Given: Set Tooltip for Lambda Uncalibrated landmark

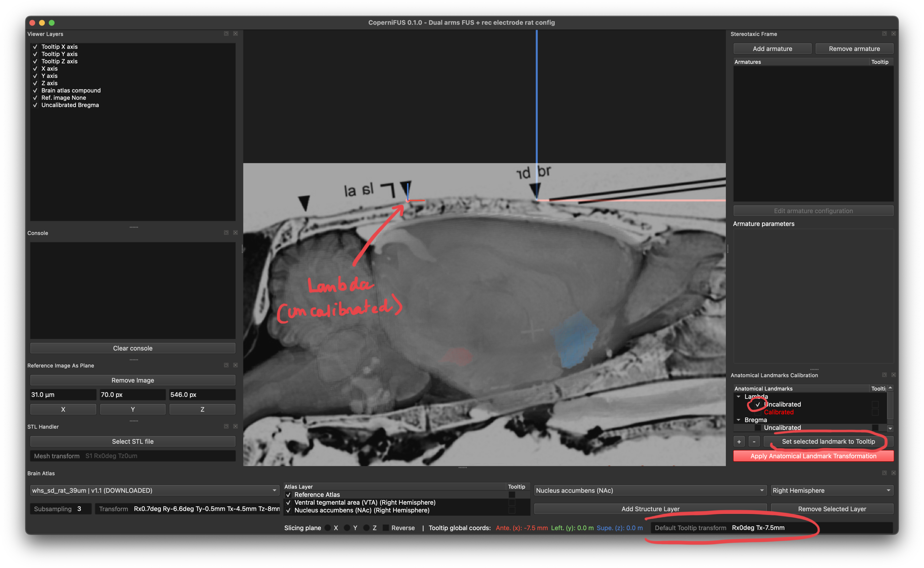Looking at the screenshot, I should [875, 405].
